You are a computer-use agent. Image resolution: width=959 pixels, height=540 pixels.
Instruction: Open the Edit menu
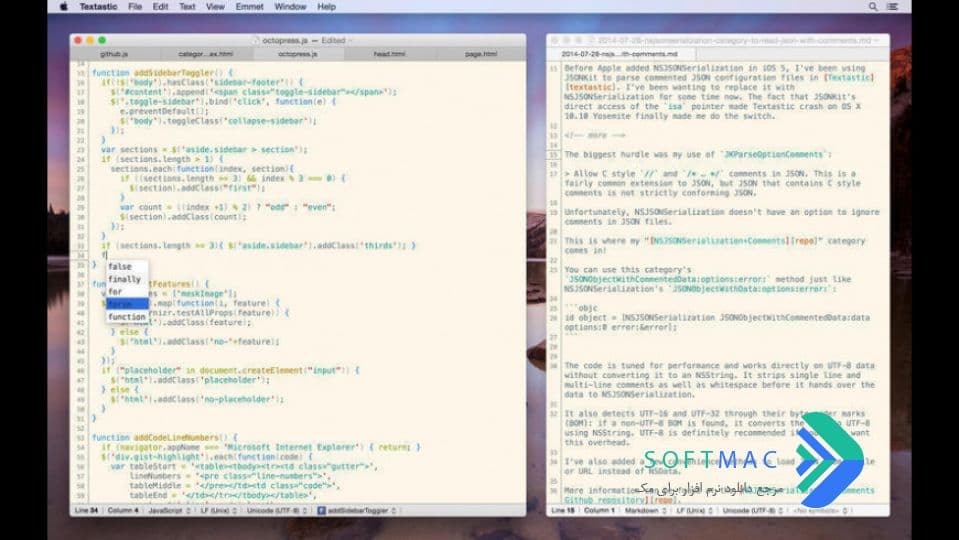[160, 7]
